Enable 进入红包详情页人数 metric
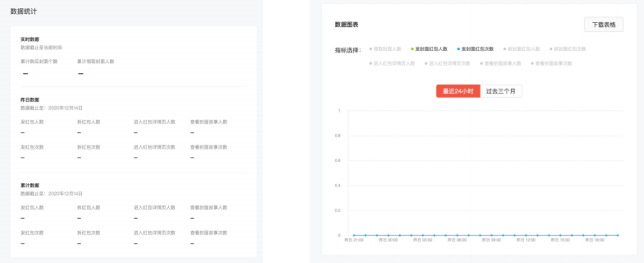Image resolution: width=644 pixels, height=263 pixels. click(392, 63)
